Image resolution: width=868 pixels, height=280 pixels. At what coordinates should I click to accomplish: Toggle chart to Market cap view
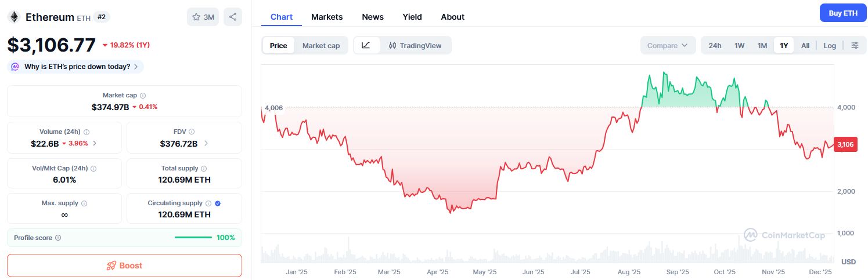[x=321, y=45]
